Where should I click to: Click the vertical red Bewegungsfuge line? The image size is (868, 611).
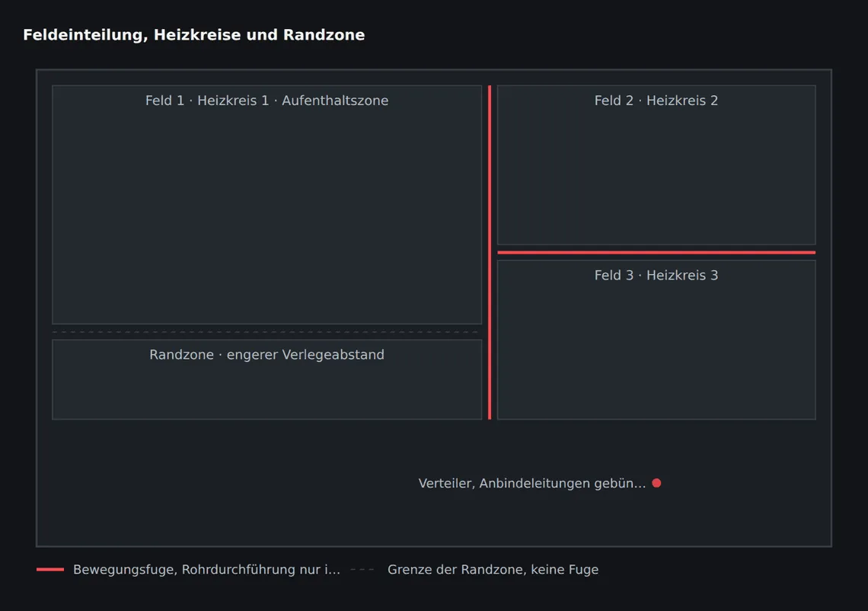(x=490, y=253)
